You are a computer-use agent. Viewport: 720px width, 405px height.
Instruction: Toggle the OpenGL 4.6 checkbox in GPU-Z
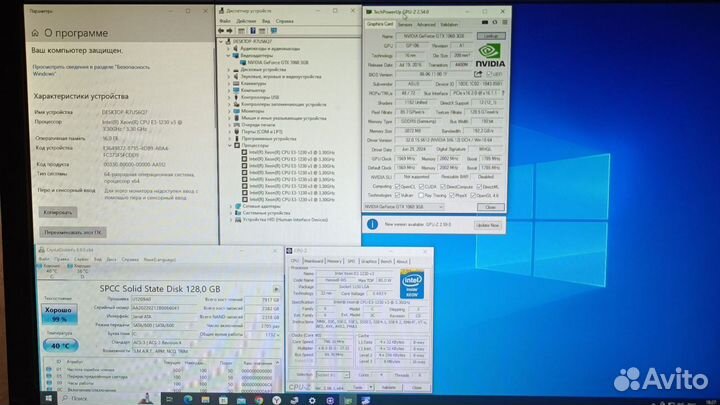[473, 196]
